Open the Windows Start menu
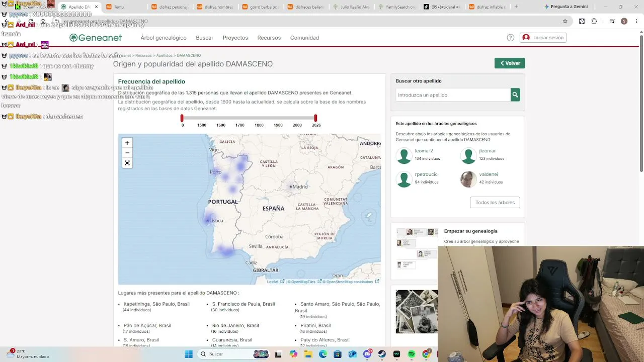644x362 pixels. 189,354
